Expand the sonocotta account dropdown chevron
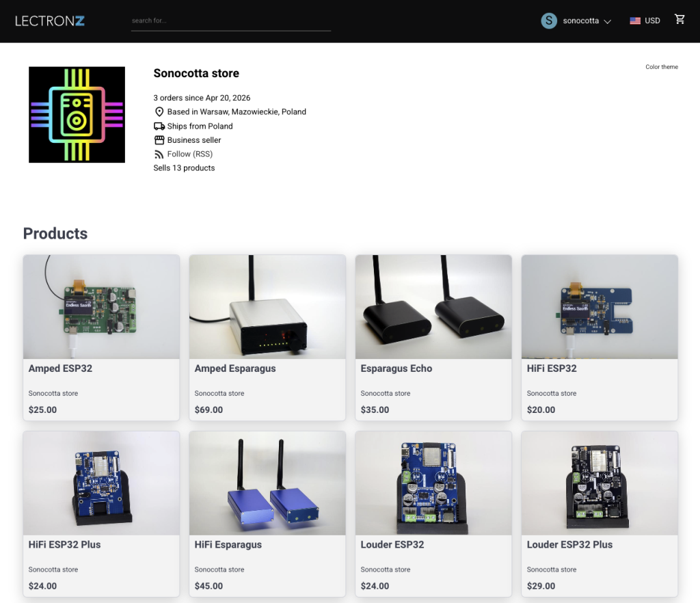The height and width of the screenshot is (603, 700). (x=607, y=21)
